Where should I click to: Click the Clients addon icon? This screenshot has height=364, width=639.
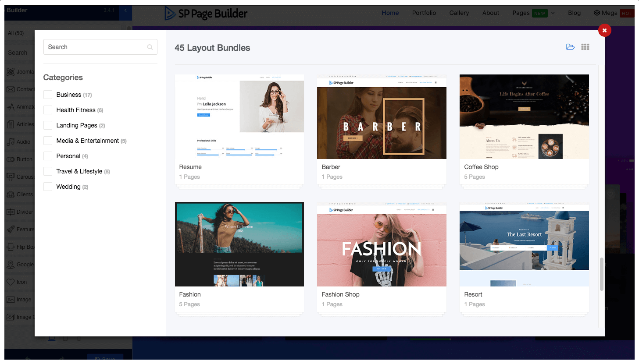11,194
